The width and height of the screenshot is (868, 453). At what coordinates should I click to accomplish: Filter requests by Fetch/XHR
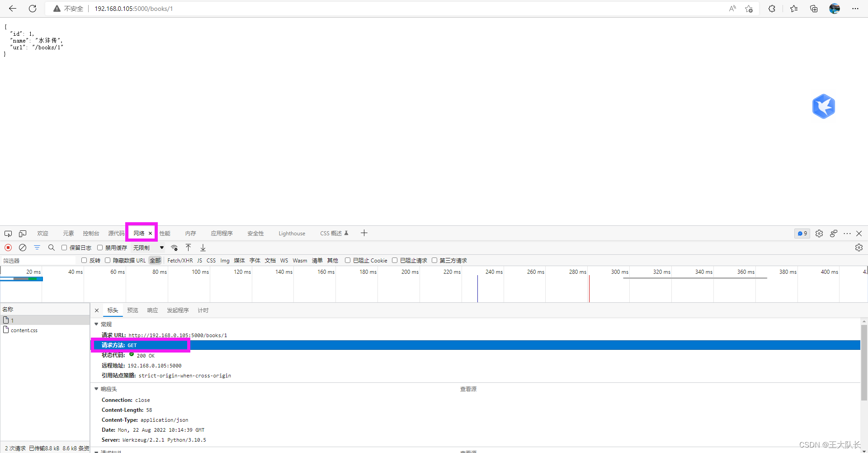(x=180, y=261)
